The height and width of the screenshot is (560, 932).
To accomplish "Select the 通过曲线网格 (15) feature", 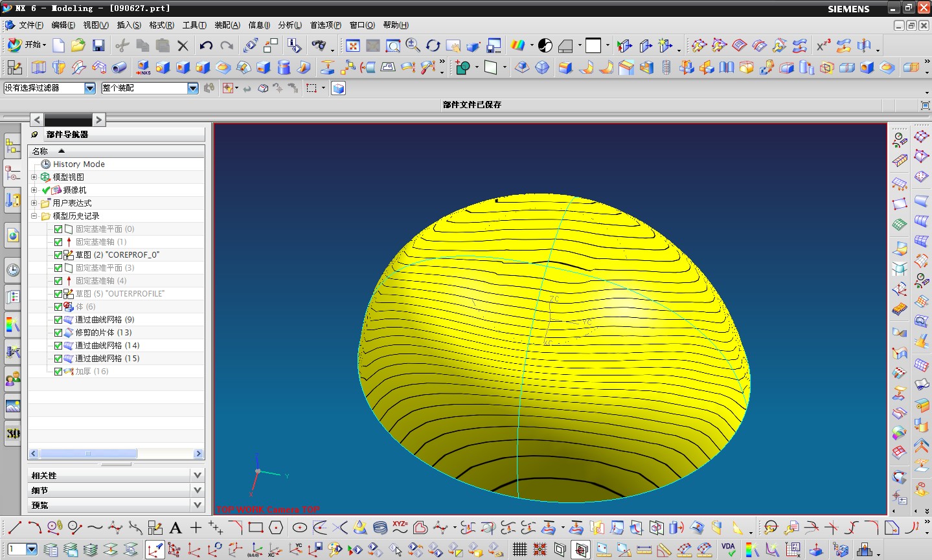I will coord(107,359).
